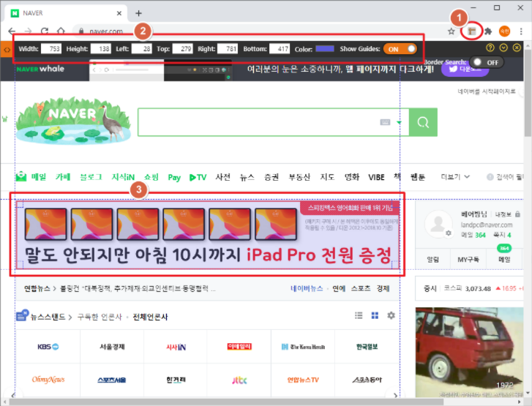Image resolution: width=532 pixels, height=406 pixels.
Task: Close the ruler toolbar with X icon
Action: click(x=517, y=48)
